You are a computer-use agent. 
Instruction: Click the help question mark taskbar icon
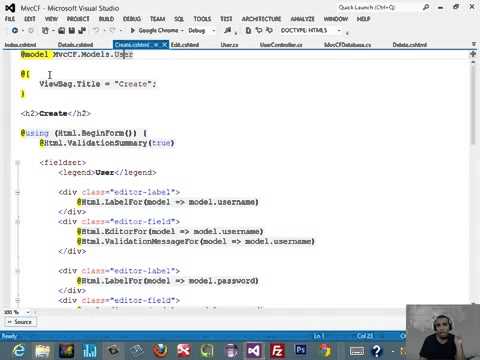pyautogui.click(x=377, y=351)
